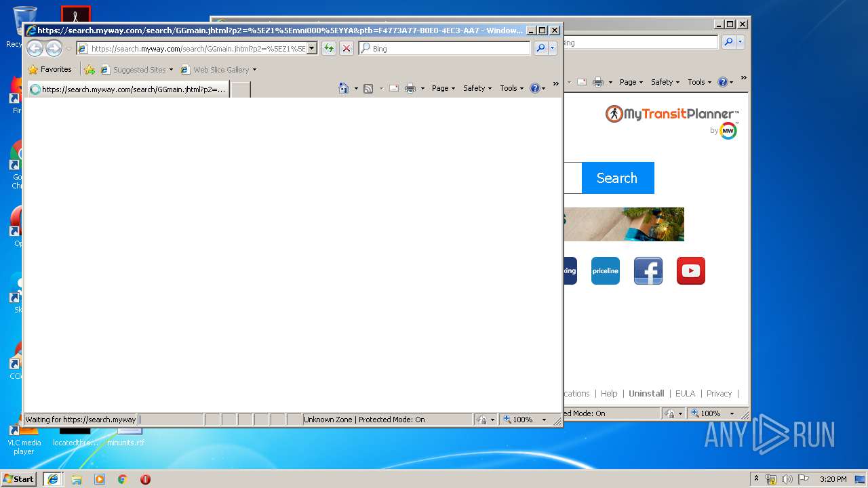Open Windows Media Player taskbar icon
This screenshot has height=488, width=868.
point(100,479)
